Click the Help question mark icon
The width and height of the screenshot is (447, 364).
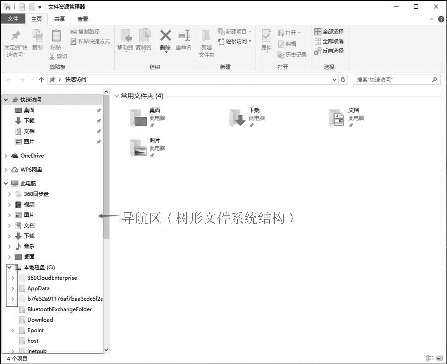tap(442, 19)
